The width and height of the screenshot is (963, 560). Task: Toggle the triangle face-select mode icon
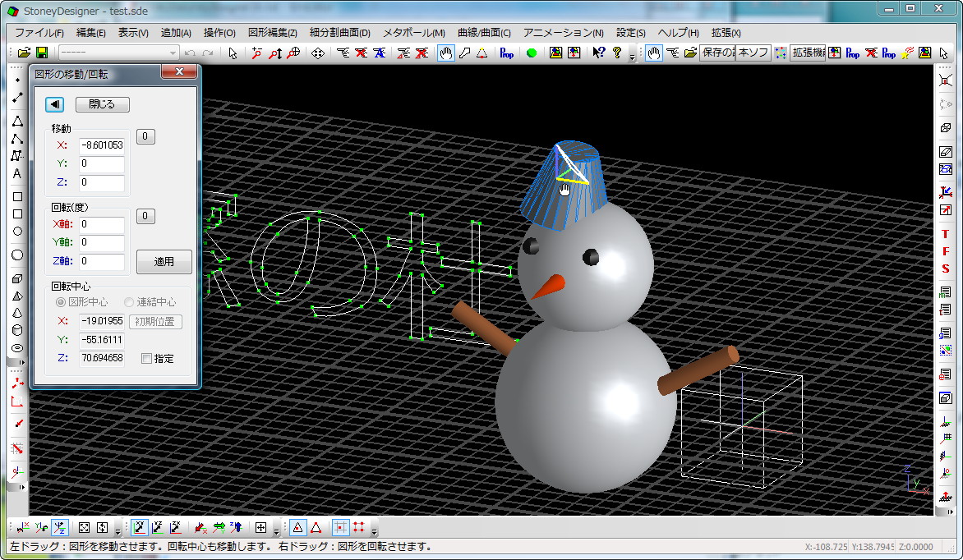298,527
